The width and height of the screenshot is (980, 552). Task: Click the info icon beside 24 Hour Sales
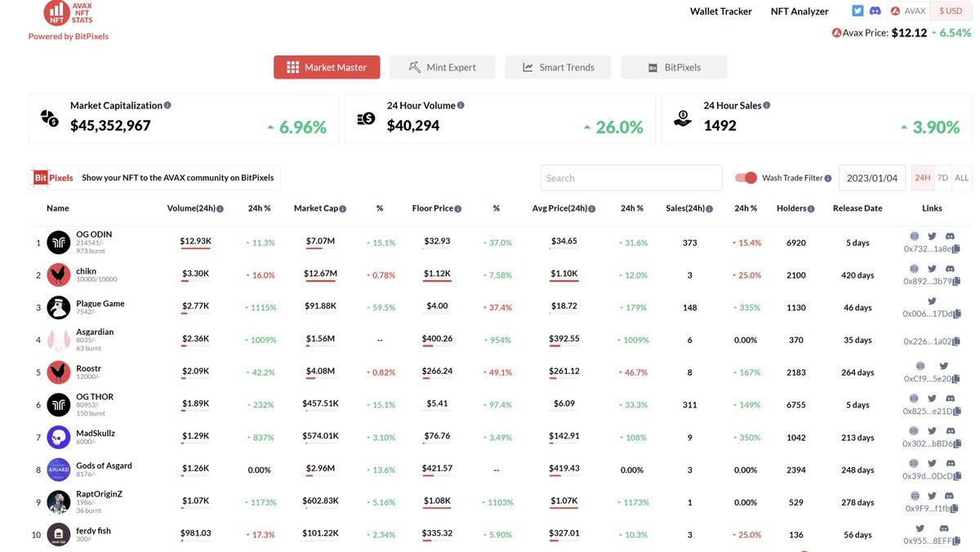[x=766, y=105]
